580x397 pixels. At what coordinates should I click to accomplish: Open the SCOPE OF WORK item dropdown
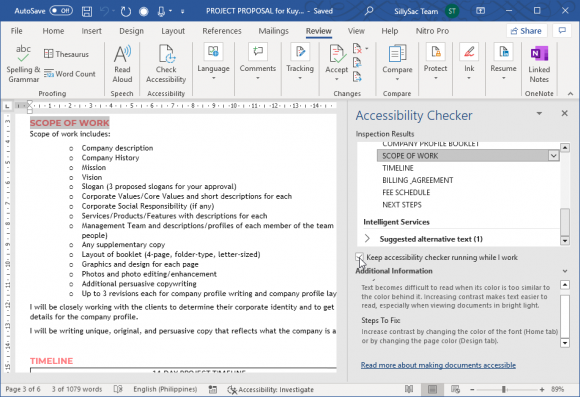pos(553,156)
